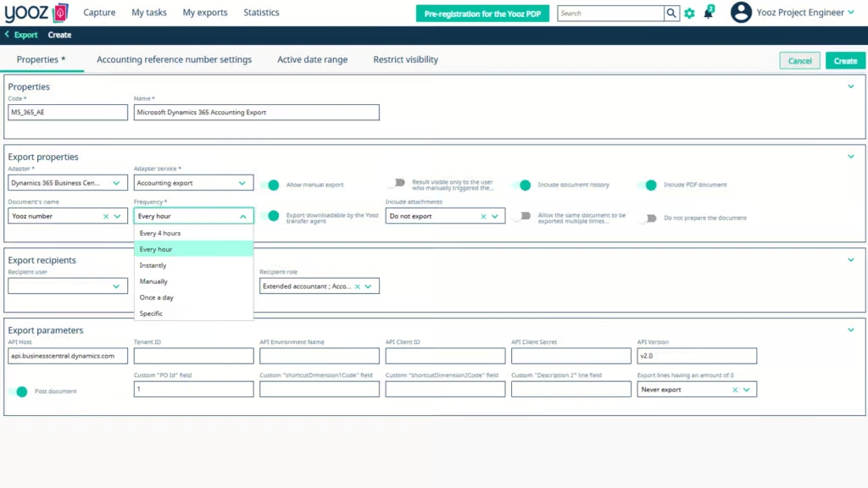Image resolution: width=868 pixels, height=488 pixels.
Task: Click the user profile avatar icon
Action: tap(741, 12)
